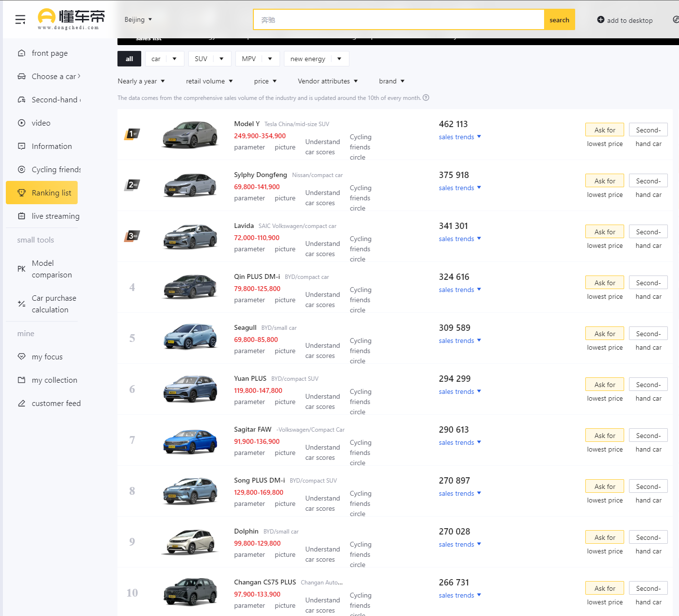679x616 pixels.
Task: Expand sales trends for Seagull
Action: (x=460, y=340)
